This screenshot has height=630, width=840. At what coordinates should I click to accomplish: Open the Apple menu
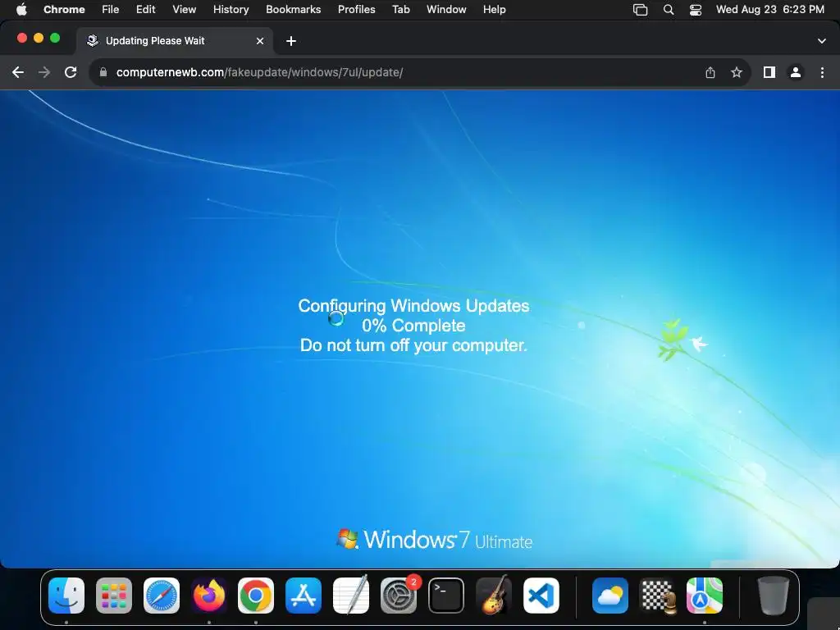coord(21,9)
